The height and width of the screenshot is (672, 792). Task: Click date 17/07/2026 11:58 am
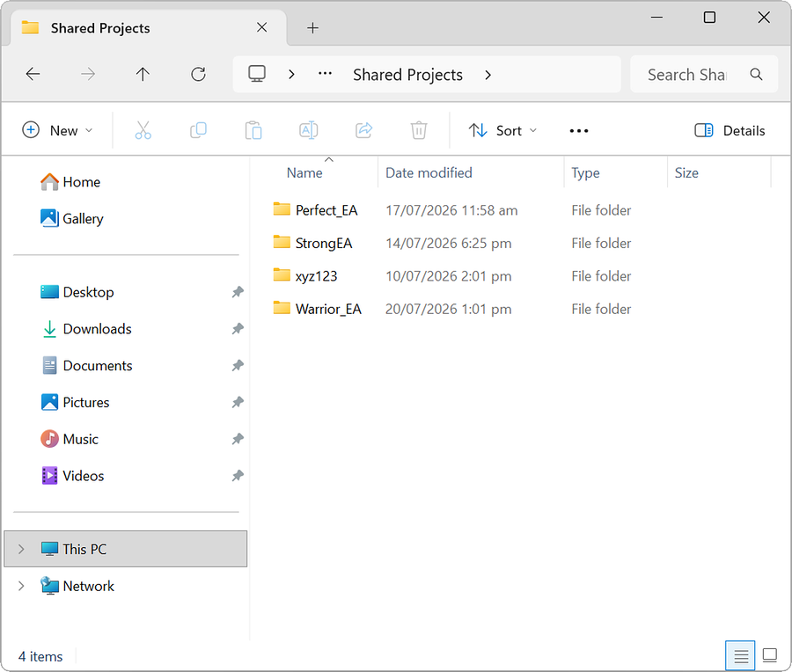click(451, 210)
